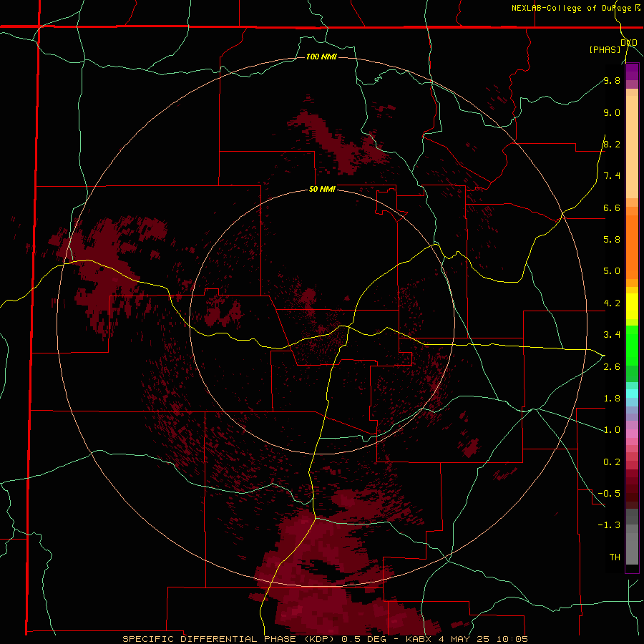Click the 8.2 legend value

pos(612,144)
